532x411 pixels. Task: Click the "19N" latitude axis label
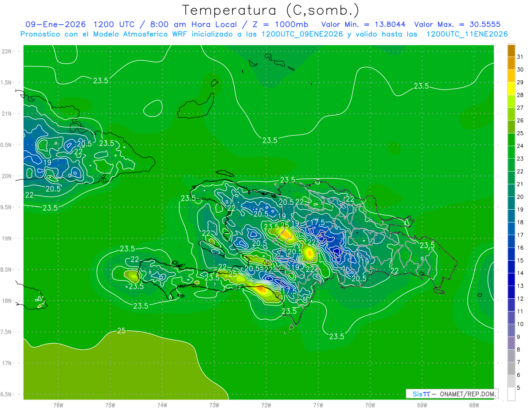(x=7, y=239)
